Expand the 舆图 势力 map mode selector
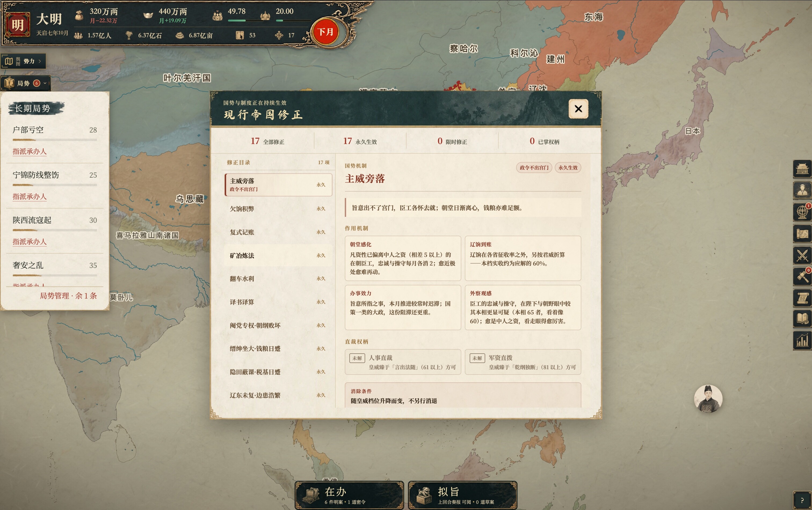 (23, 61)
